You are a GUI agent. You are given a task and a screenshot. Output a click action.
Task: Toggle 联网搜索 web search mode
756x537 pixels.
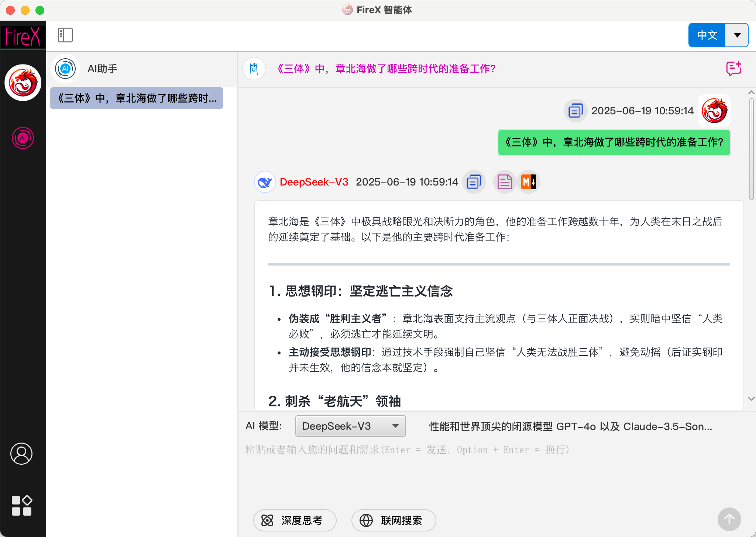tap(394, 520)
